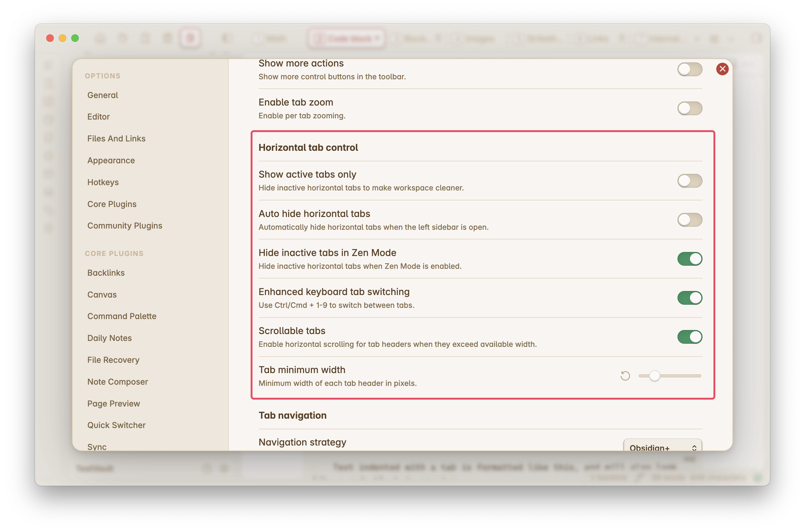Toggle Show active tabs only
This screenshot has width=805, height=532.
(x=690, y=181)
